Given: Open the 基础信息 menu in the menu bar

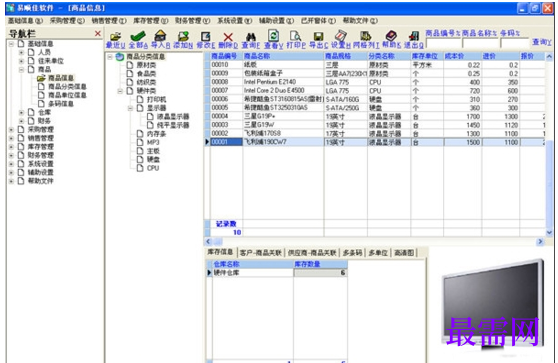Looking at the screenshot, I should pos(25,21).
